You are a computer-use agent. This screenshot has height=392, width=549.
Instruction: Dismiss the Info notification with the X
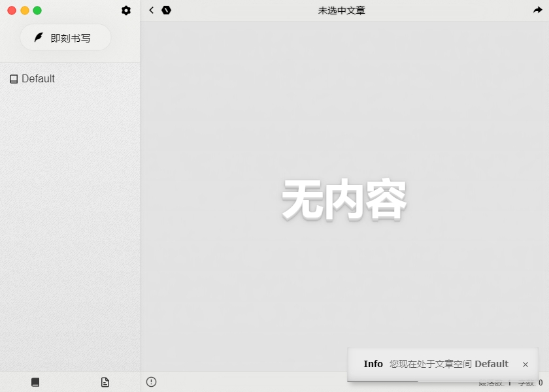point(525,365)
